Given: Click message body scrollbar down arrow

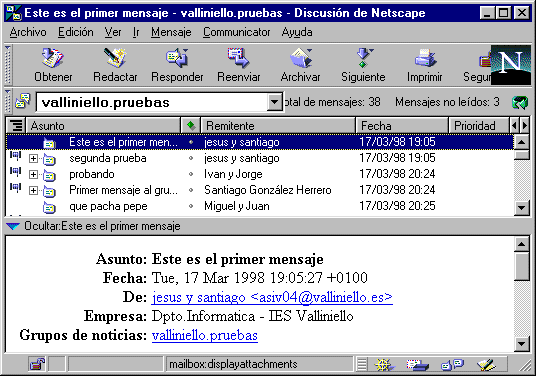Looking at the screenshot, I should coord(522,344).
